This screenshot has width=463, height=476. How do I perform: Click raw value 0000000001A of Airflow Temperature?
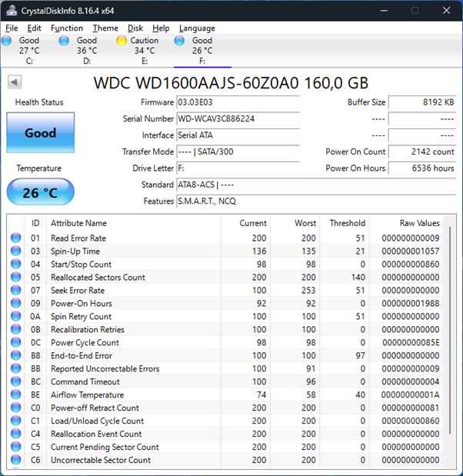(x=411, y=394)
